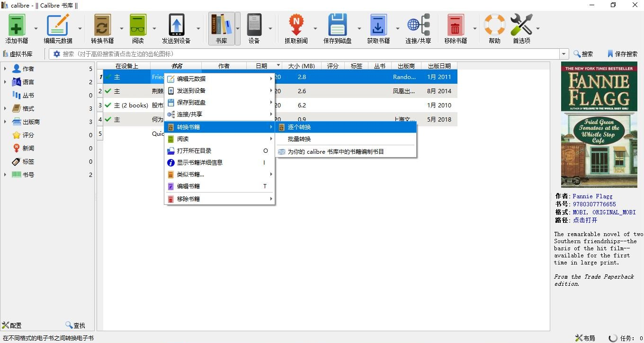Click in the search input field

(x=310, y=54)
